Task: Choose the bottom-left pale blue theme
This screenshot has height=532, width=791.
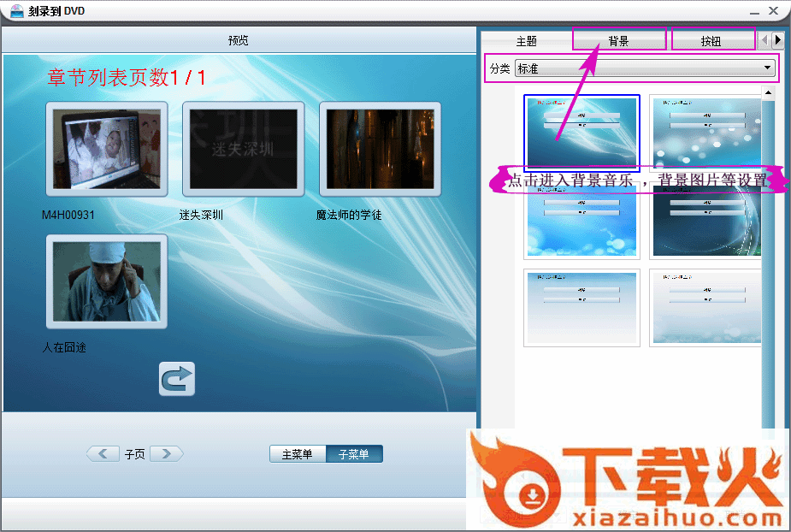Action: pos(581,308)
